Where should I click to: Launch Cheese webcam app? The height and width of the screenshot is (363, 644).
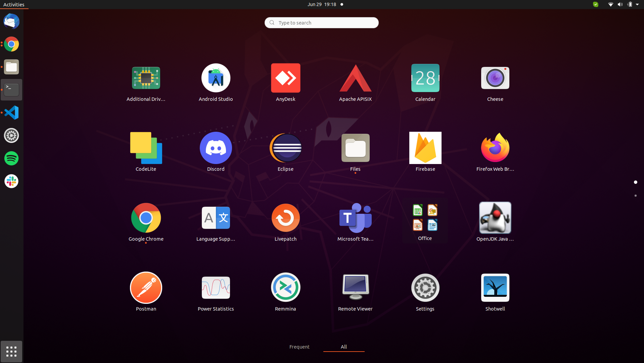[x=495, y=83]
